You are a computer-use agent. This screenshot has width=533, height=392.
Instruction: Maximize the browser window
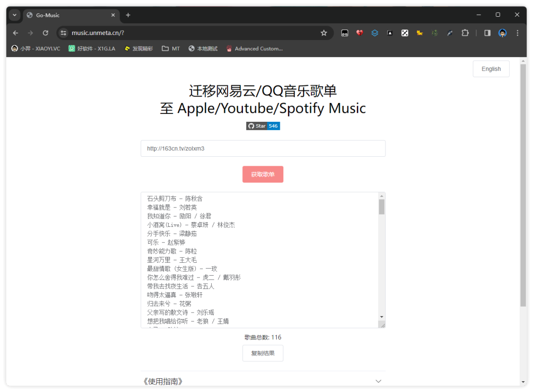(x=497, y=15)
